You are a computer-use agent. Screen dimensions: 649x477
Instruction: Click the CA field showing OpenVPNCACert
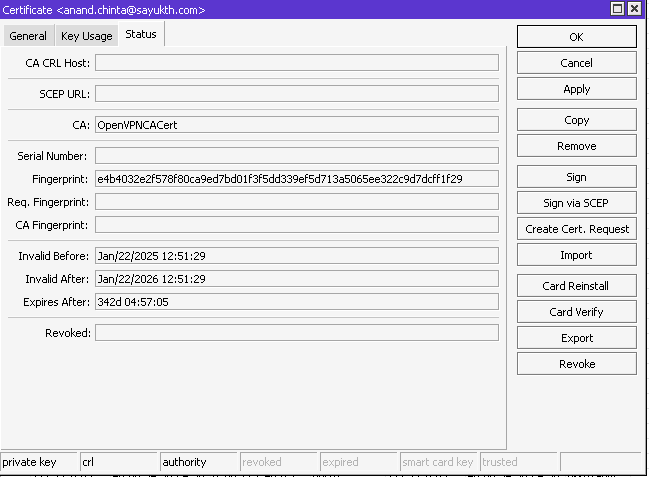coord(297,125)
